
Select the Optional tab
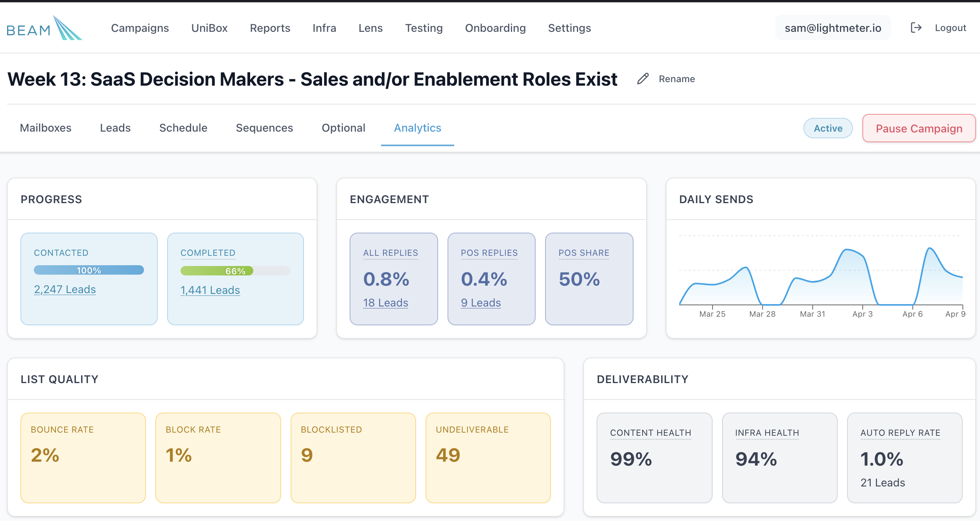point(343,128)
